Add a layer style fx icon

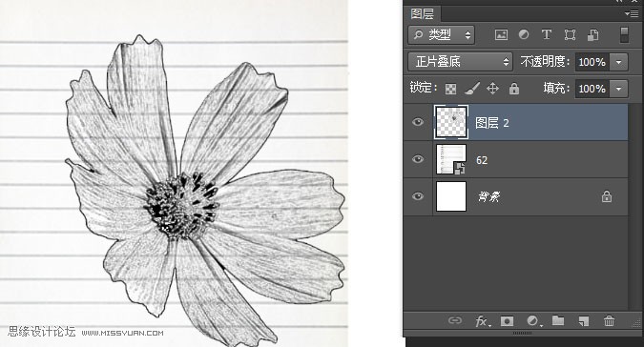point(483,320)
